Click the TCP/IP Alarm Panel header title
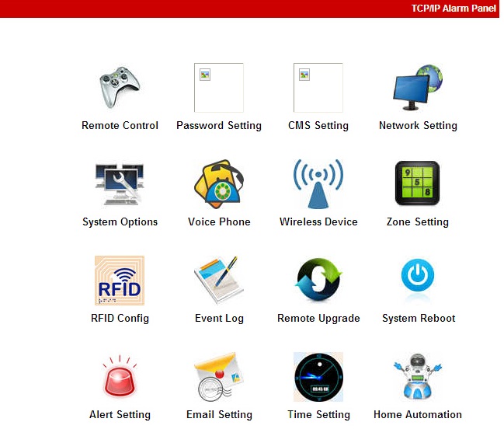Screen dimensions: 504x443 [454, 9]
